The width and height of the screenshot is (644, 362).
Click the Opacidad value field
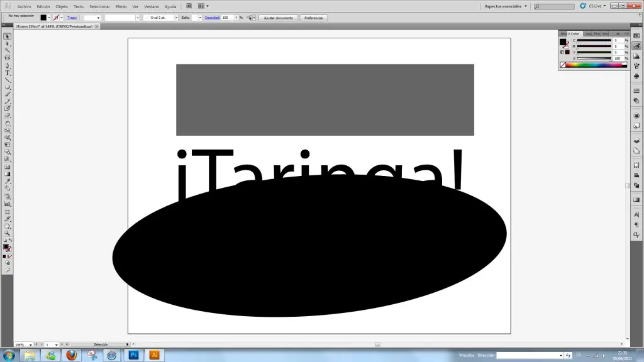point(228,18)
